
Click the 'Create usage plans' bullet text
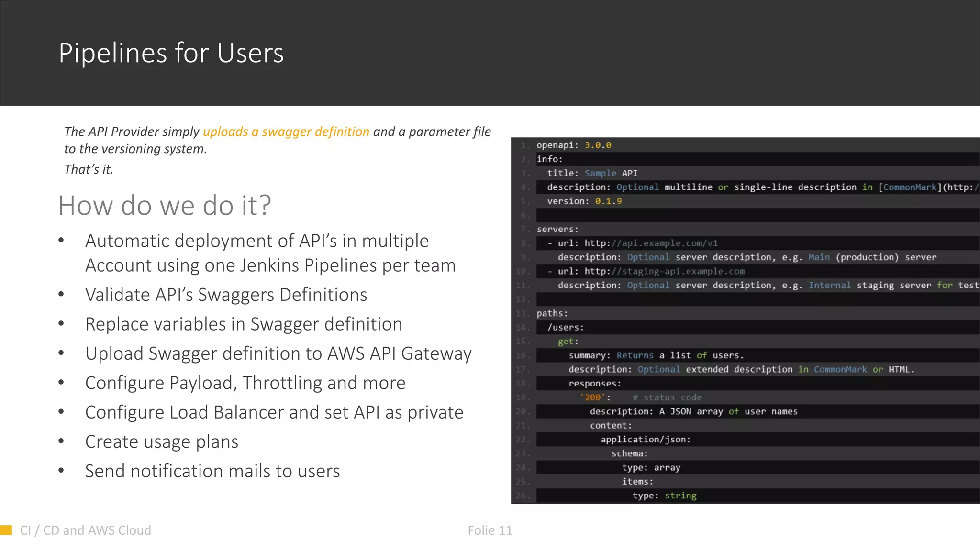click(161, 441)
